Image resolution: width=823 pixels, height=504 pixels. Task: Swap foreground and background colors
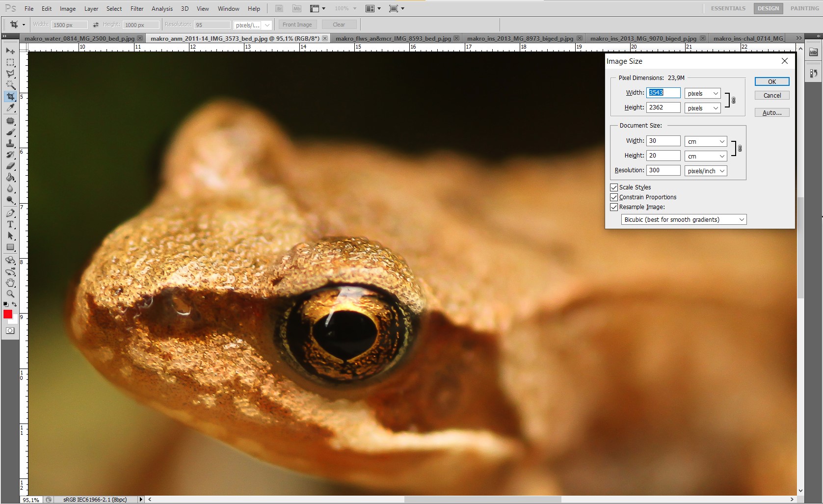tap(15, 304)
